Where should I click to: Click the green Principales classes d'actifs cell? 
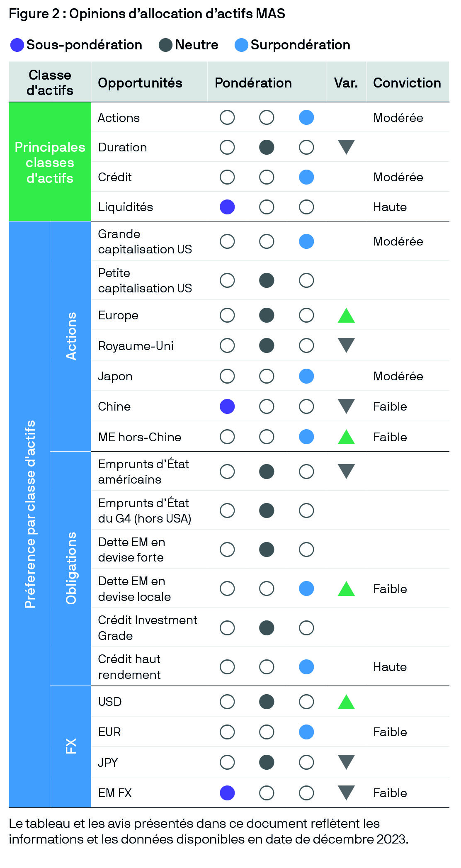(50, 162)
